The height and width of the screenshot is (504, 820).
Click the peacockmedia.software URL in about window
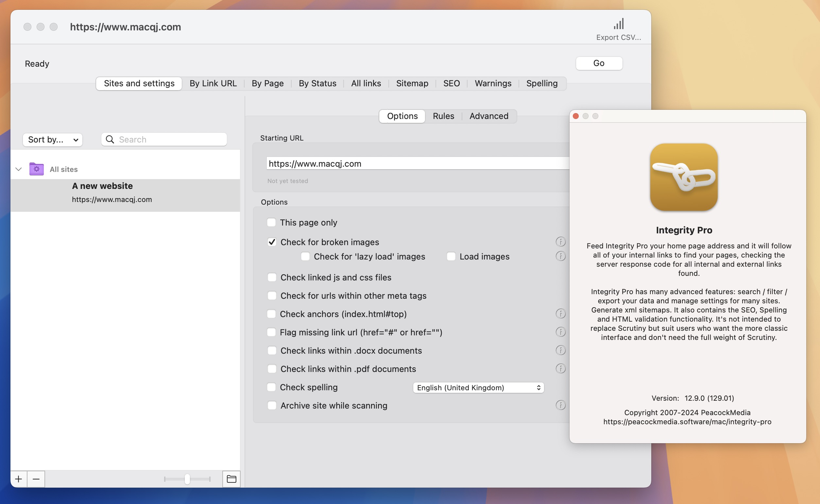click(687, 422)
